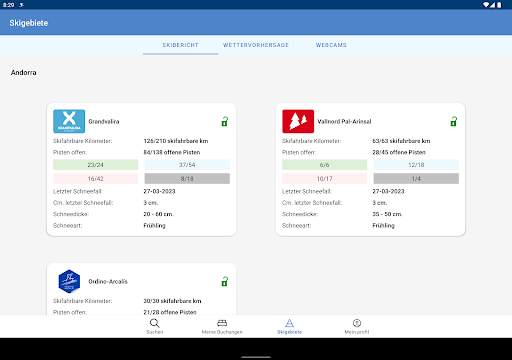The width and height of the screenshot is (512, 360).
Task: Click Vallnord snow depth '35 - 50 cm.'
Action: [x=387, y=214]
